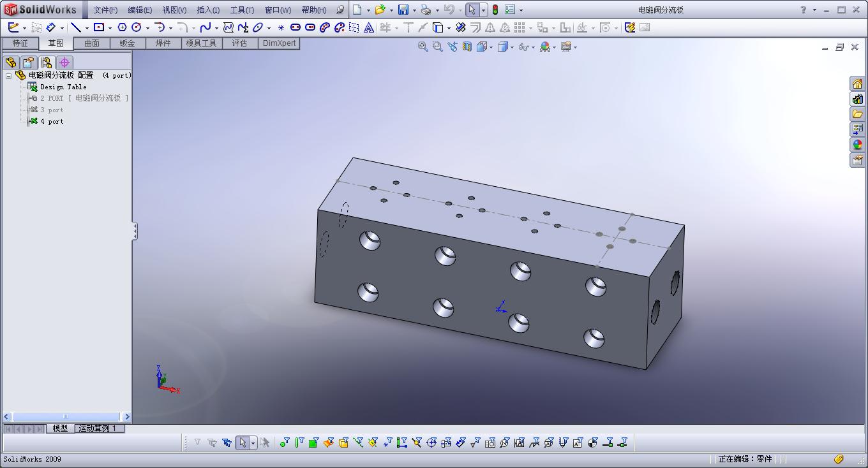Save the document with the floppy icon

pos(403,10)
